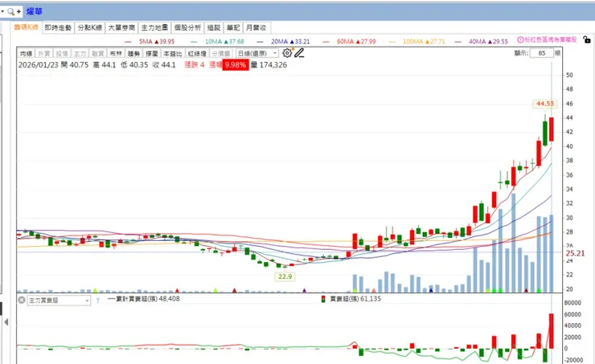This screenshot has height=364, width=595.
Task: Toggle the 投信 overlay button
Action: (x=62, y=54)
